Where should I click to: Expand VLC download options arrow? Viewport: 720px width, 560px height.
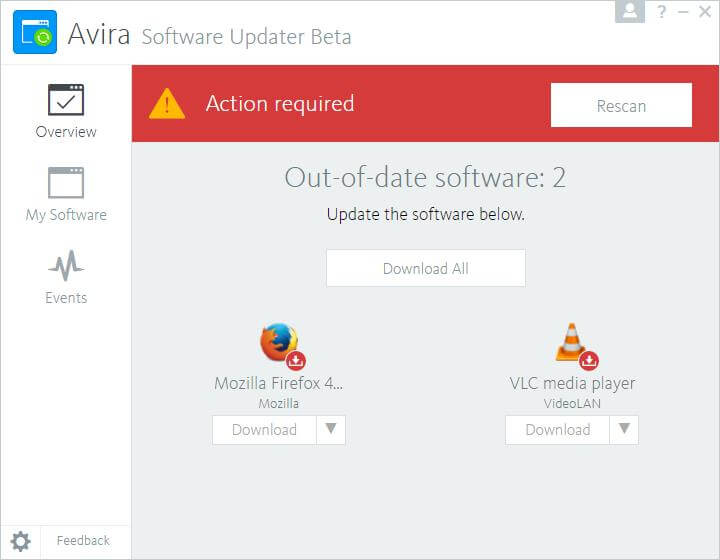point(624,429)
